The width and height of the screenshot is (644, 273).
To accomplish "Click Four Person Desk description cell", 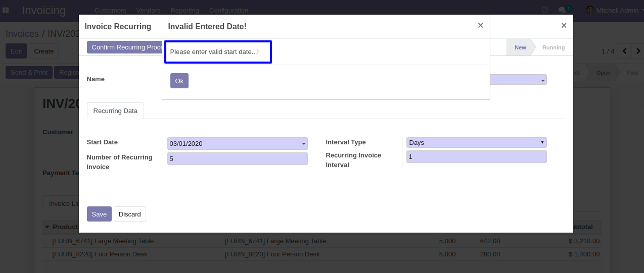I will [272, 254].
